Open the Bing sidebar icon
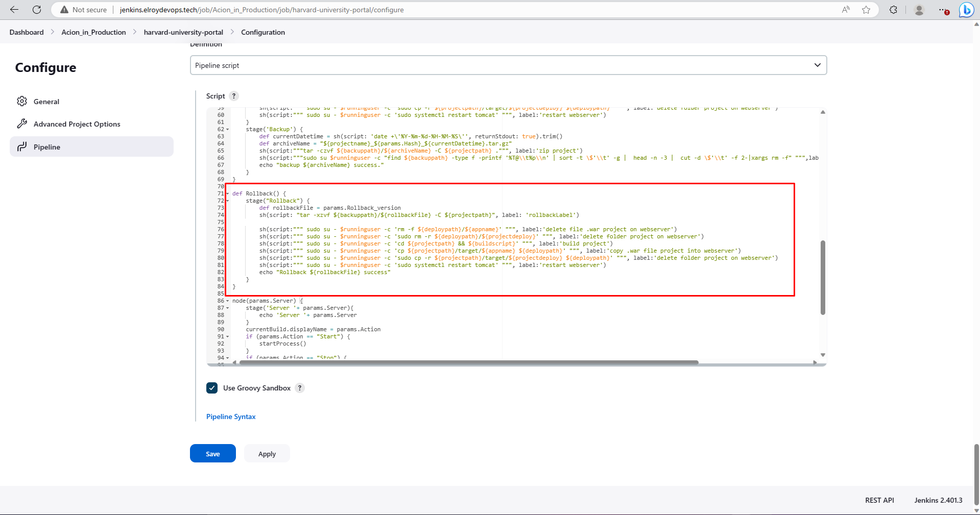 click(966, 10)
